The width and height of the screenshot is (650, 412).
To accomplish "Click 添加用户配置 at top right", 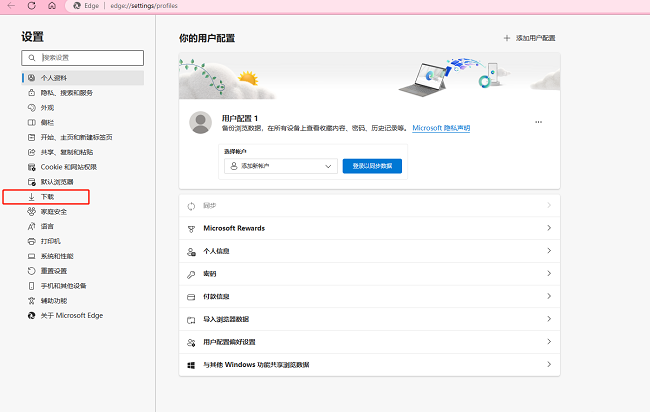I will click(529, 38).
